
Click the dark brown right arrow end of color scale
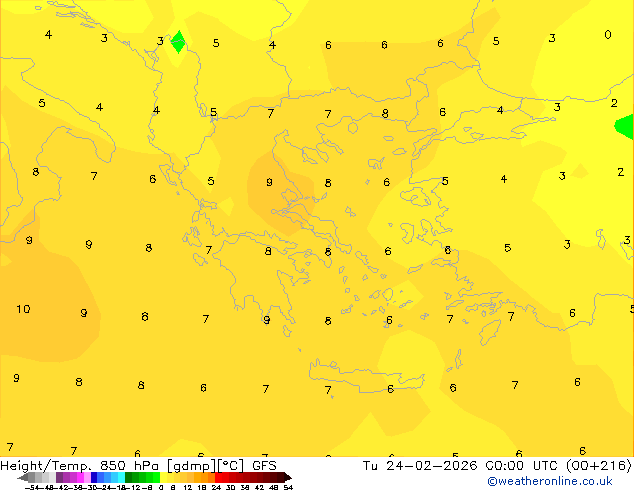click(x=288, y=478)
